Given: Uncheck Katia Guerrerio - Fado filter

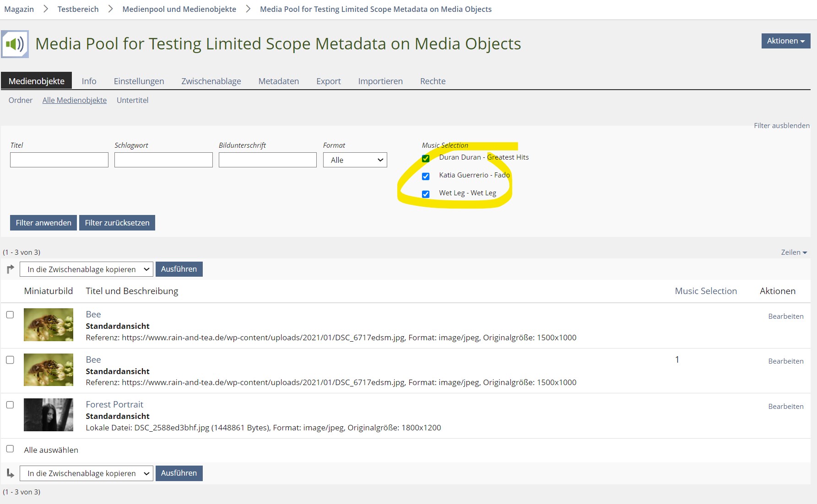Looking at the screenshot, I should 426,176.
